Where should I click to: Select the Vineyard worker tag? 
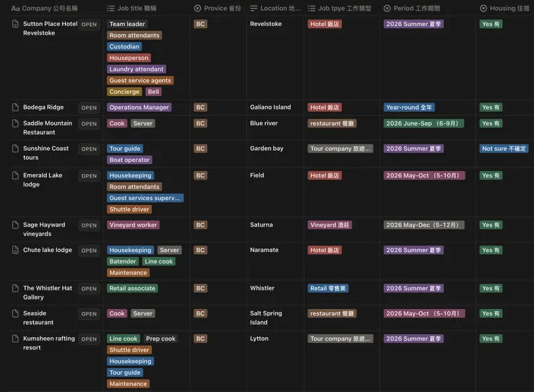[133, 225]
